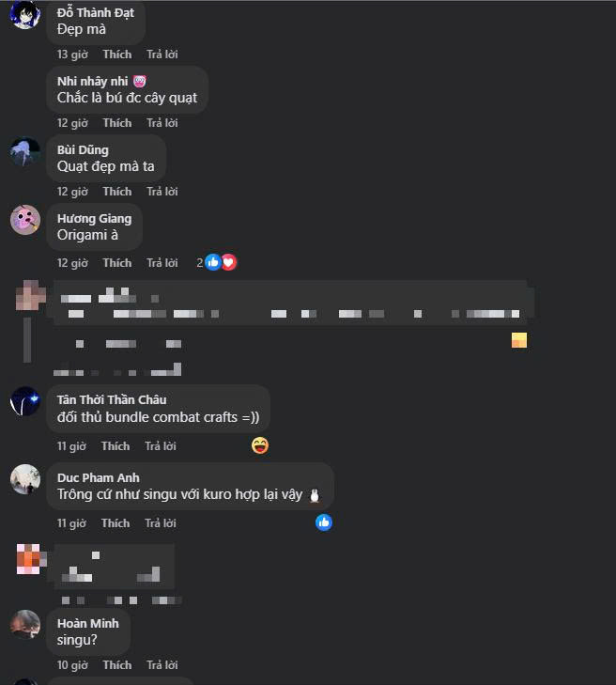Click the 12 giờ timestamp under Bùi Dũng's comment
616x685 pixels.
pyautogui.click(x=72, y=192)
